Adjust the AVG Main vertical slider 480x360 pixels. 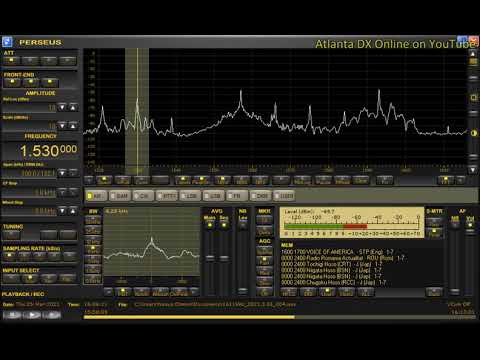point(210,258)
